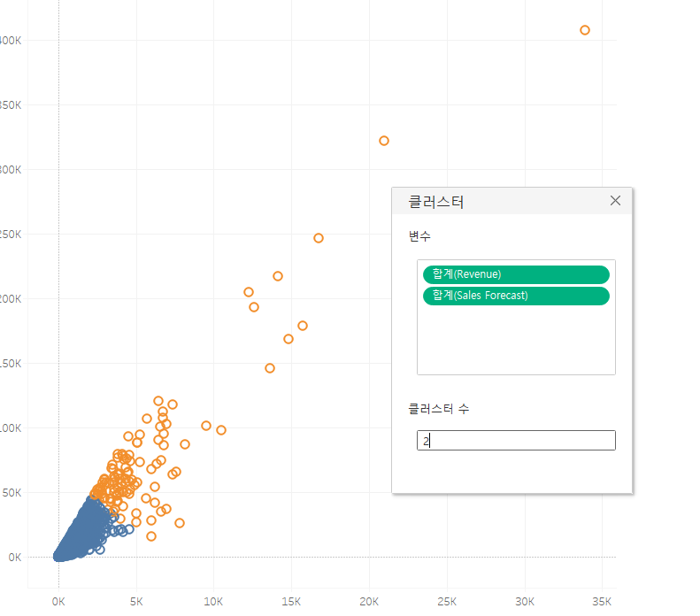Click the 10K x-axis label
Viewport: 700px width, 616px height.
coord(213,602)
